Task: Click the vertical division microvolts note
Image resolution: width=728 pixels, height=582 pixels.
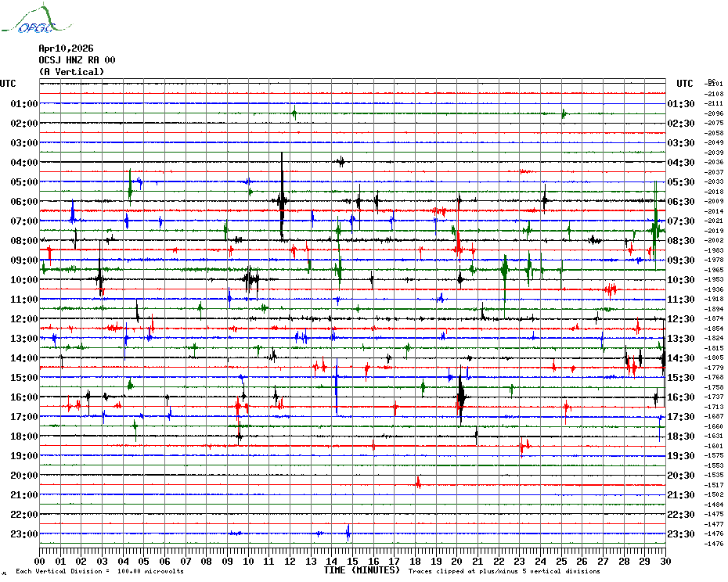Action: pyautogui.click(x=99, y=572)
